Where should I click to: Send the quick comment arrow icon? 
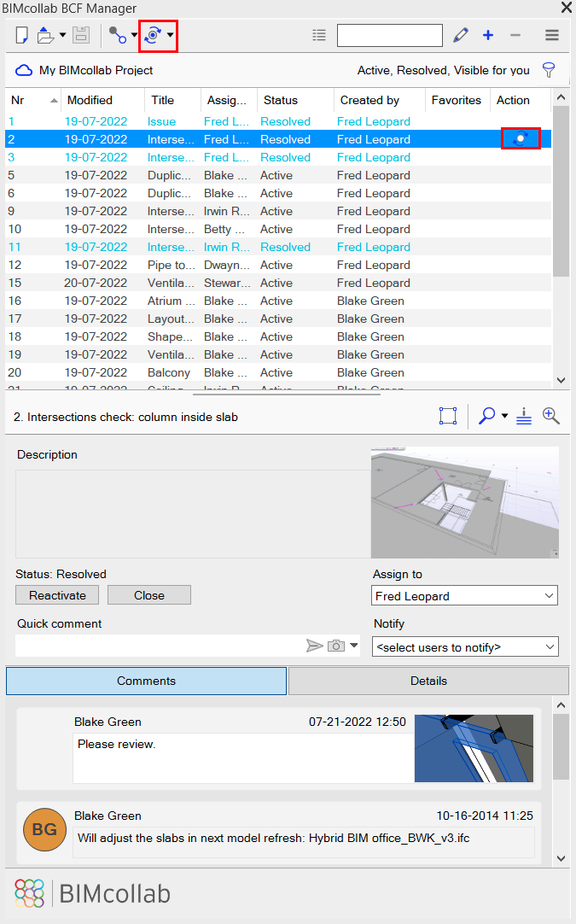tap(315, 646)
